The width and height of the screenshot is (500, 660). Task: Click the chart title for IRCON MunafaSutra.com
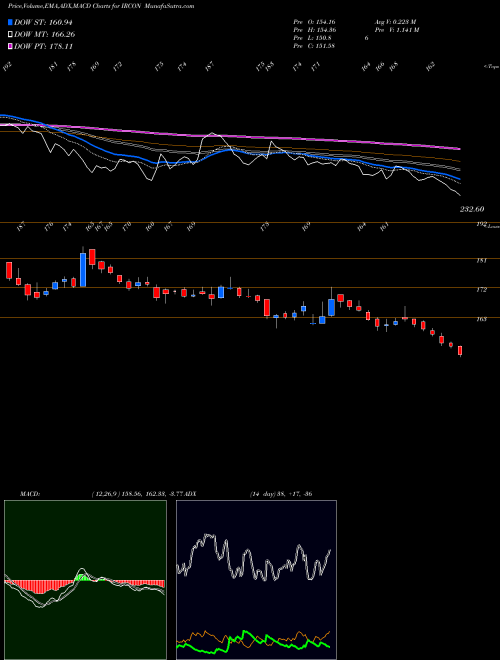(x=101, y=6)
